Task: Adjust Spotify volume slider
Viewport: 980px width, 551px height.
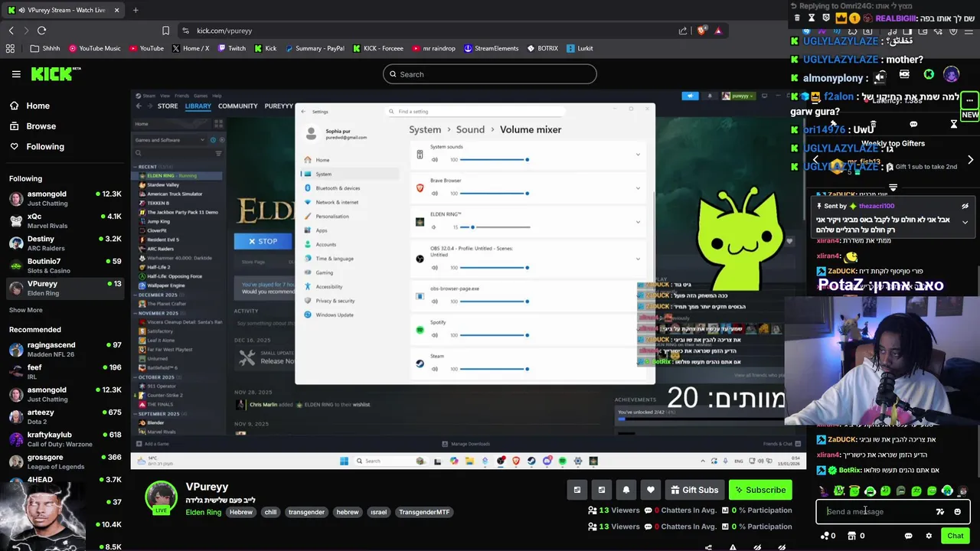Action: coord(494,335)
